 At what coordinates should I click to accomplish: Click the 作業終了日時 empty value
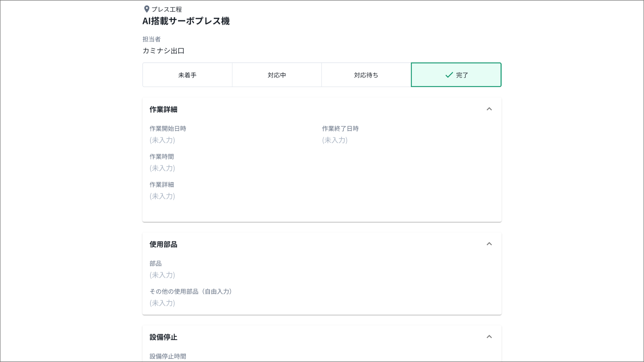pos(335,140)
